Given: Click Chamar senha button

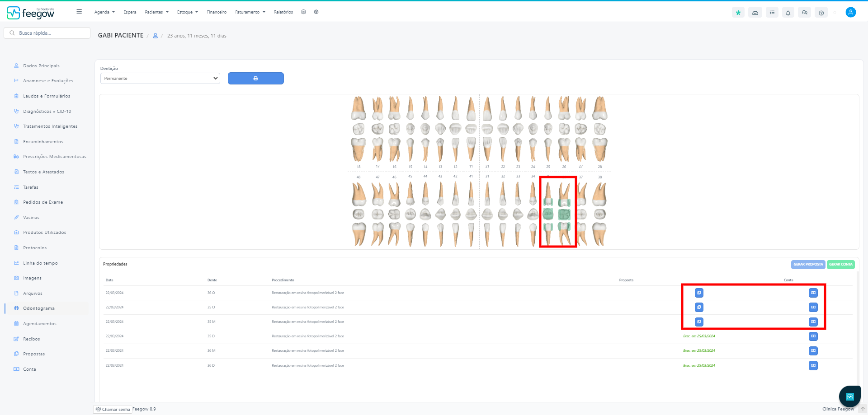Looking at the screenshot, I should [x=113, y=410].
